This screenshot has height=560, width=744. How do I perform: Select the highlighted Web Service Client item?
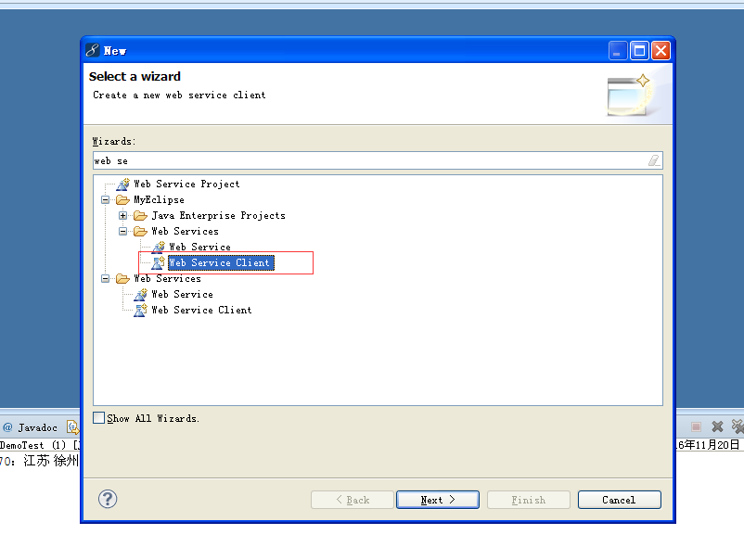[x=221, y=262]
